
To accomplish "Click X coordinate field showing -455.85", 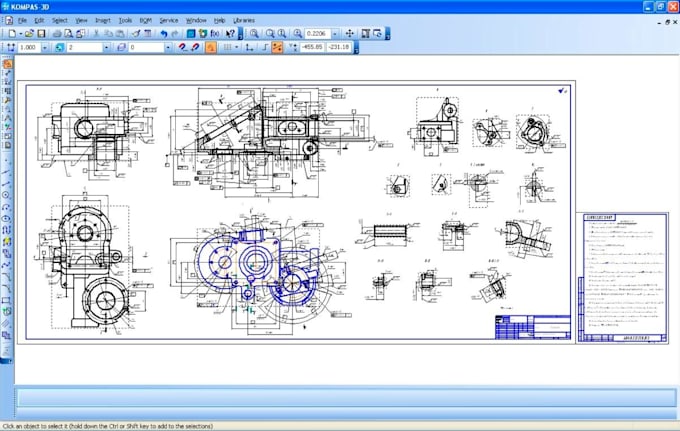I will (313, 47).
